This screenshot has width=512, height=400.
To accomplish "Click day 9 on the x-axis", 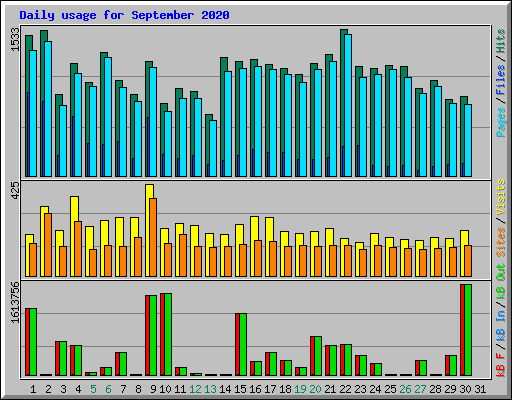I will [153, 389].
